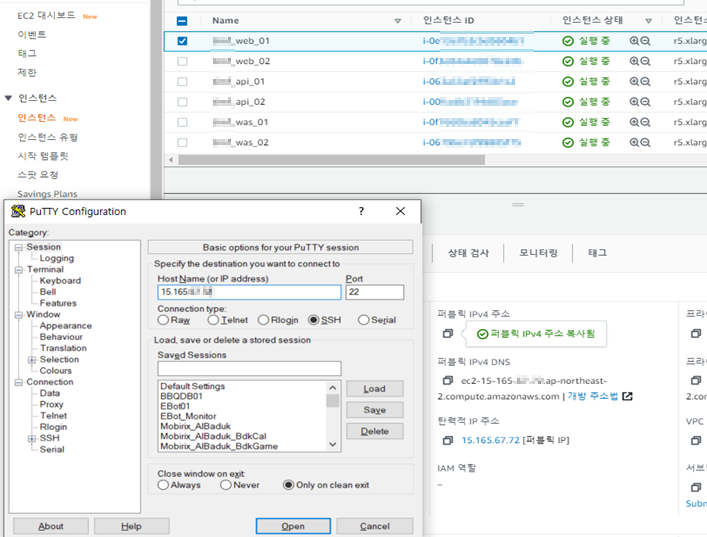Click zoom-out magnifier on api_01 instance row

[646, 82]
